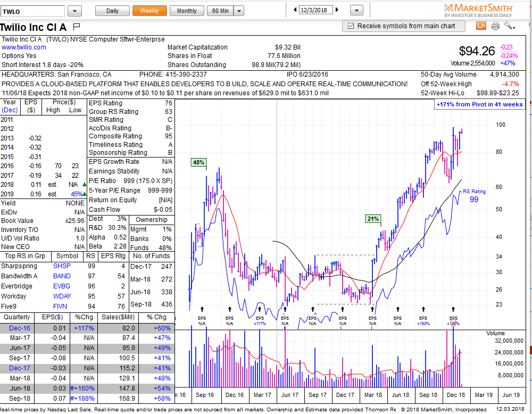Open the WDAY symbol link

point(62,296)
